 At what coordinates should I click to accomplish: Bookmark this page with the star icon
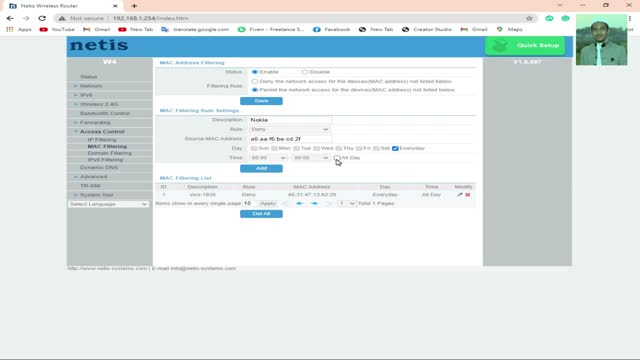529,18
